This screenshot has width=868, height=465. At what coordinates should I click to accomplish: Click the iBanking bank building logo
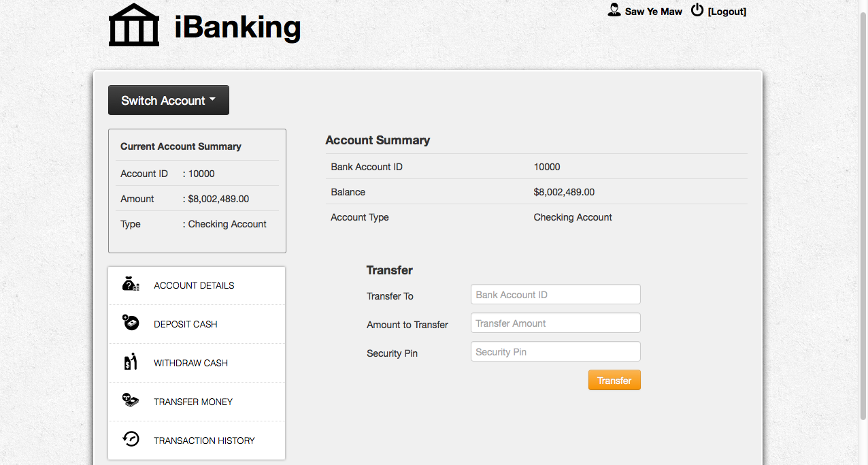(133, 24)
